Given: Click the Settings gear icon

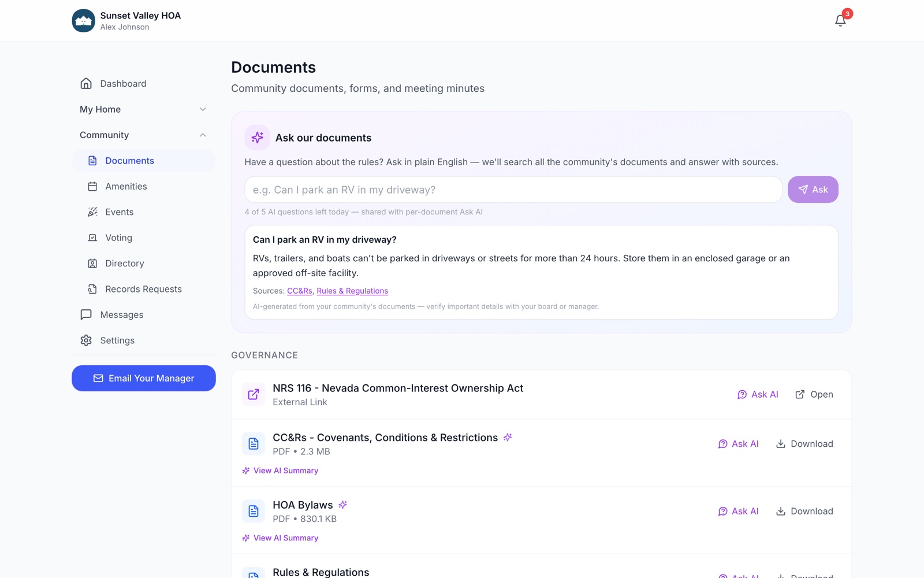Looking at the screenshot, I should click(x=86, y=340).
